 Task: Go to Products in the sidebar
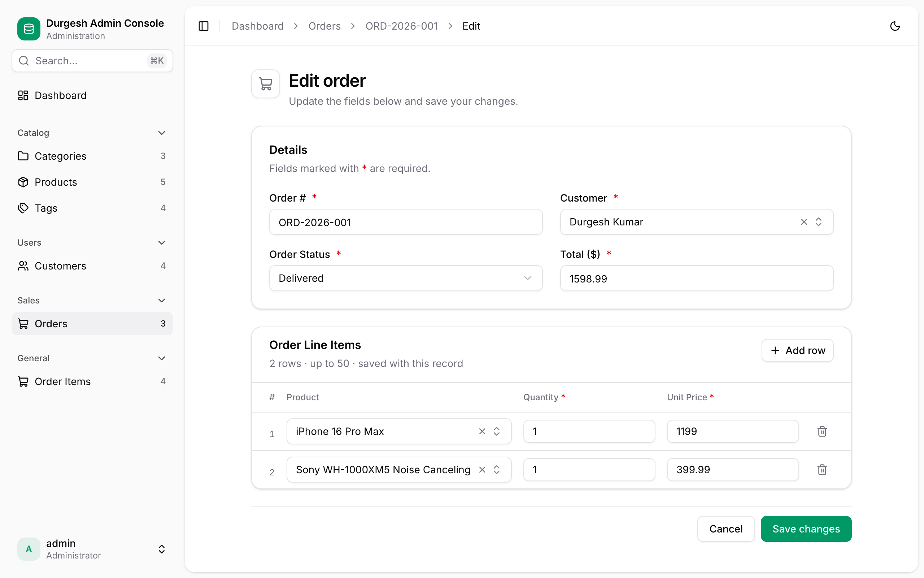92,182
